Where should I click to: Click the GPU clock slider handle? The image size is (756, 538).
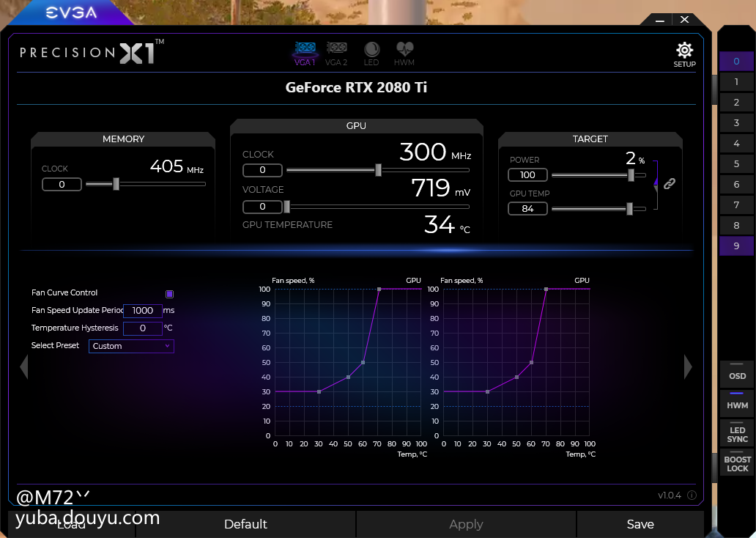click(379, 170)
